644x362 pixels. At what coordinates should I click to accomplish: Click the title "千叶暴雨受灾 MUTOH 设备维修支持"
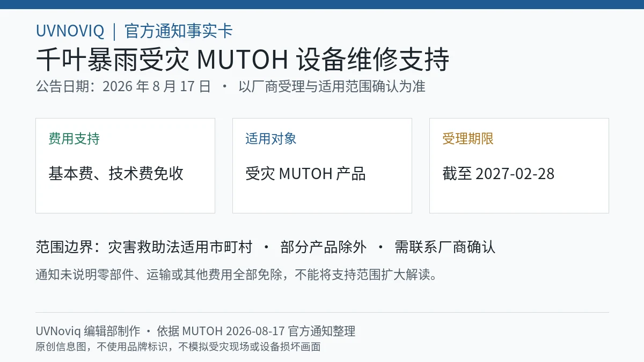pyautogui.click(x=243, y=60)
